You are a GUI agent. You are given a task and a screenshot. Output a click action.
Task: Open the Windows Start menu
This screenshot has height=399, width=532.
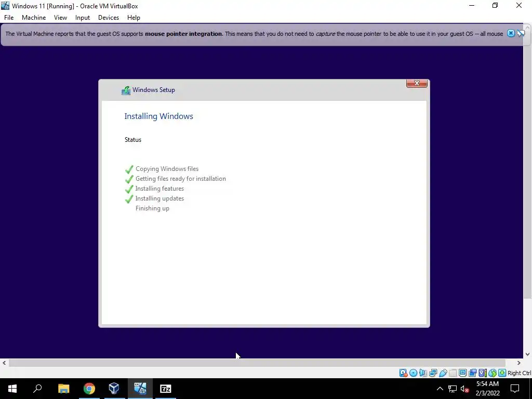pos(12,389)
